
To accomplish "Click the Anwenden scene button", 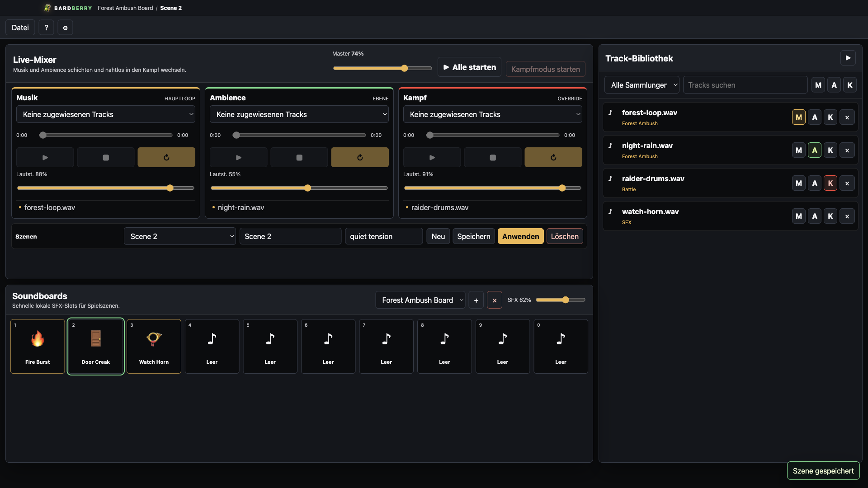I will tap(521, 236).
